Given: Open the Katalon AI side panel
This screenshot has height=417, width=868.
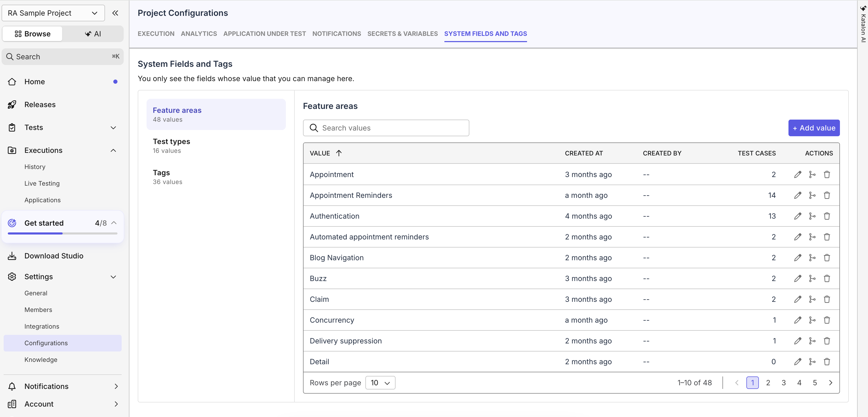Looking at the screenshot, I should (863, 24).
